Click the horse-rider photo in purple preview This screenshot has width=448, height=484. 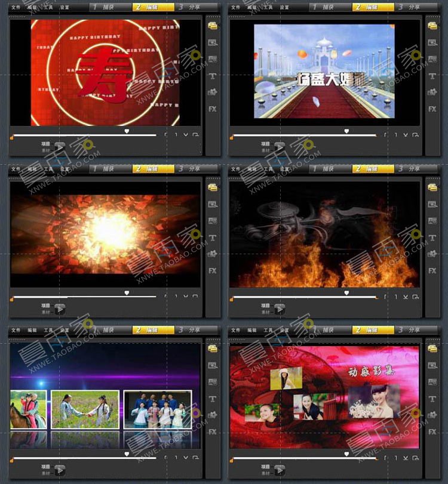[29, 409]
